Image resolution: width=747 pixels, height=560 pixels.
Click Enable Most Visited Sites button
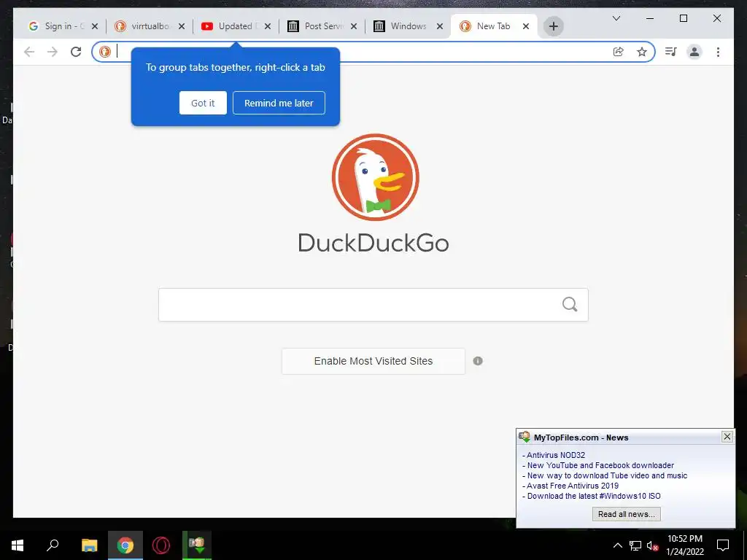[373, 361]
